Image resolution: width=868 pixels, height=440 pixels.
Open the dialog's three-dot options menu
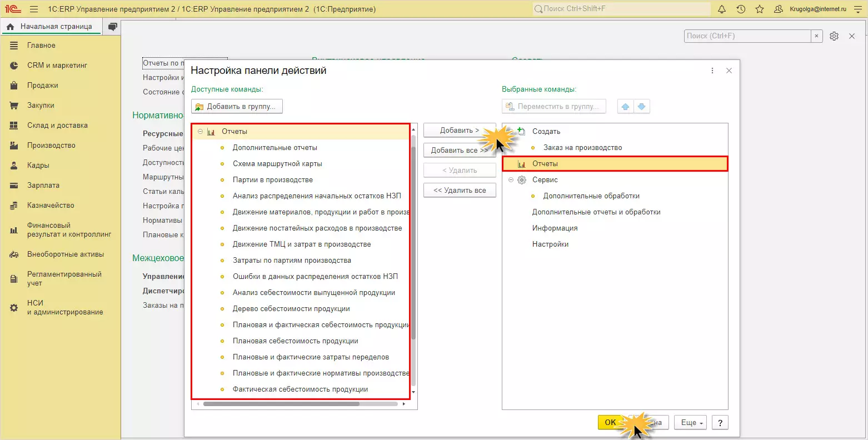[712, 71]
